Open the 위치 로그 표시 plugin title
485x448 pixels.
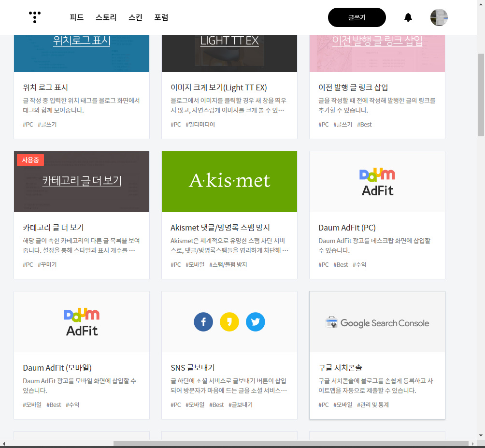45,87
